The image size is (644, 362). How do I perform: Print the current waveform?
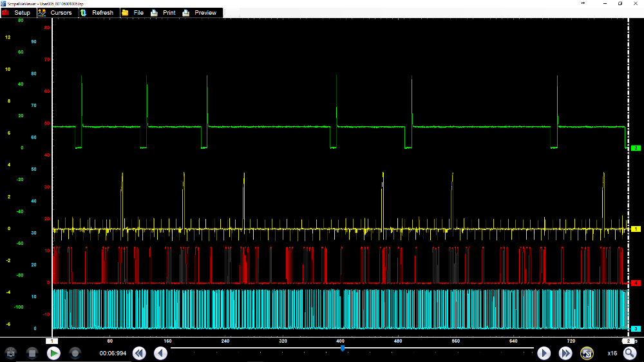tap(163, 13)
